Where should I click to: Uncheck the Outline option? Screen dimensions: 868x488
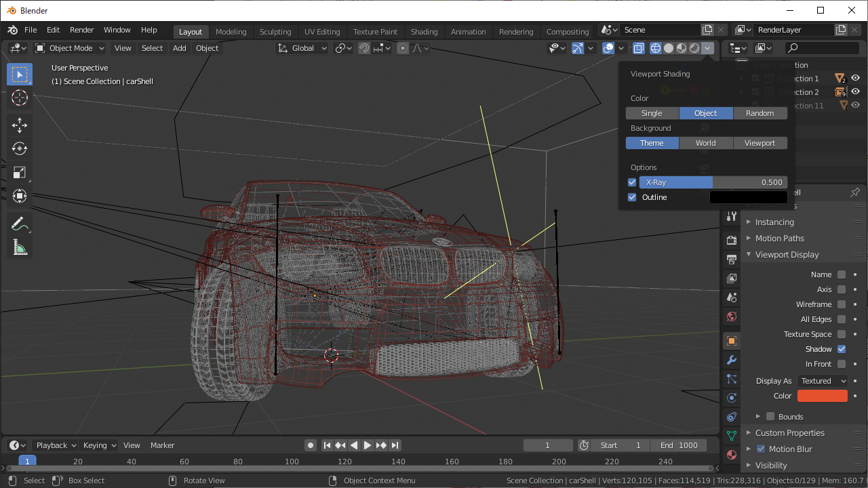coord(632,197)
